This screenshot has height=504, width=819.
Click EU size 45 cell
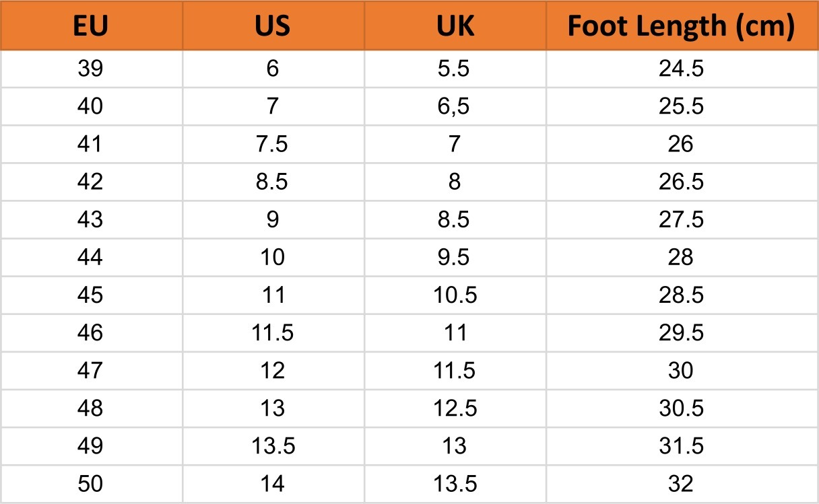[x=91, y=295]
